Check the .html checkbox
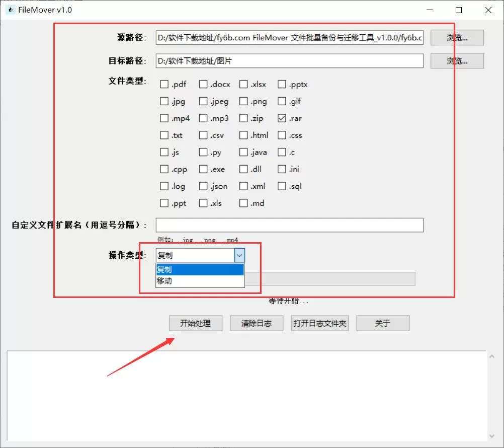504x448 pixels. tap(243, 135)
